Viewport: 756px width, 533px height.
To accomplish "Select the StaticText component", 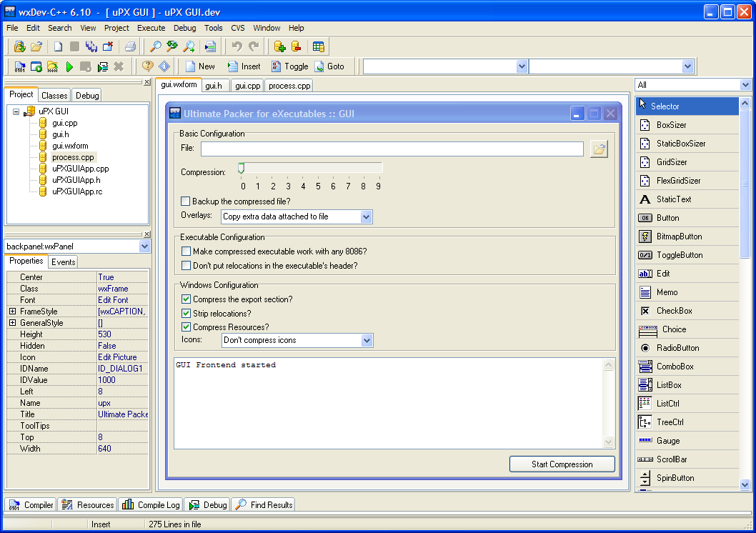I will [687, 199].
